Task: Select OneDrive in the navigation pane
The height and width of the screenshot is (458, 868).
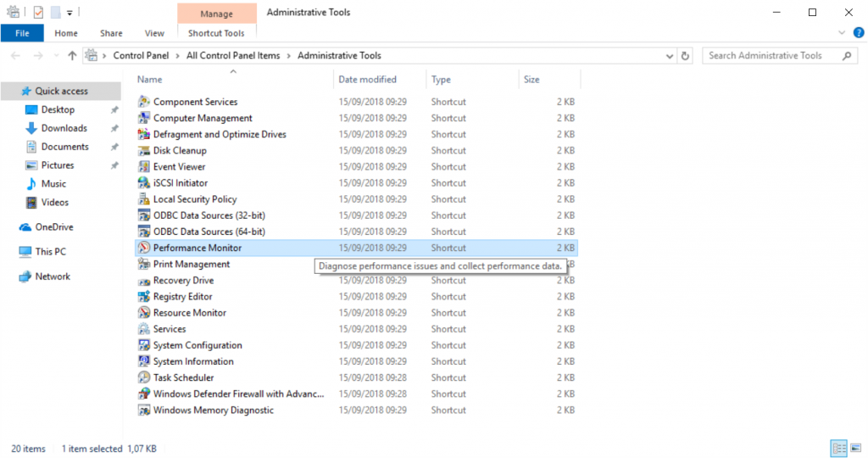Action: [x=53, y=227]
